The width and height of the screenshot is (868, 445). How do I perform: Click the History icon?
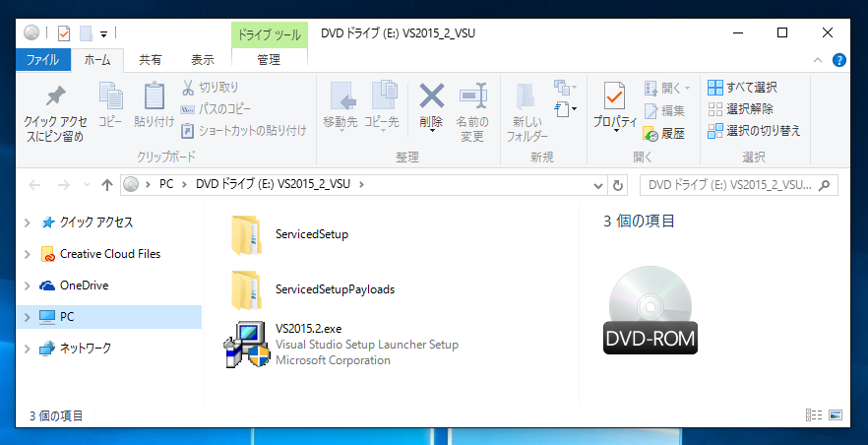[x=651, y=133]
